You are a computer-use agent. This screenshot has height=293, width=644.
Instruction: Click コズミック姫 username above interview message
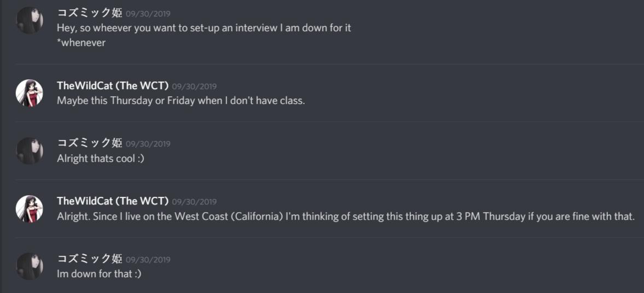point(90,13)
